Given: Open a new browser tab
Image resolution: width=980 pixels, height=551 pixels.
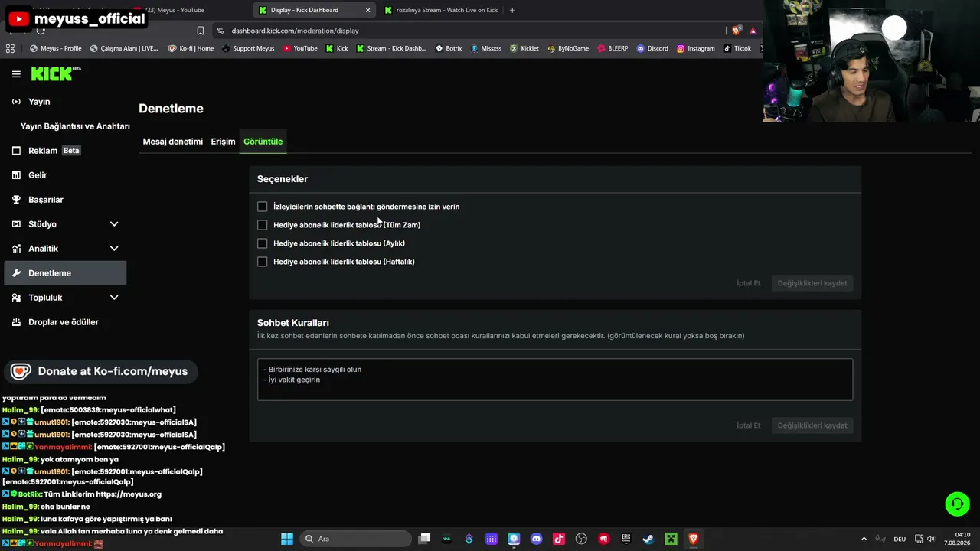Looking at the screenshot, I should pyautogui.click(x=512, y=10).
